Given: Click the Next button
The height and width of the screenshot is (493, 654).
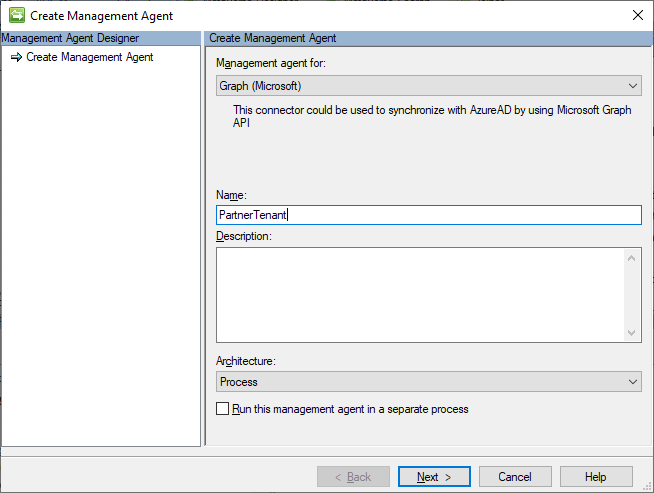Looking at the screenshot, I should point(434,477).
